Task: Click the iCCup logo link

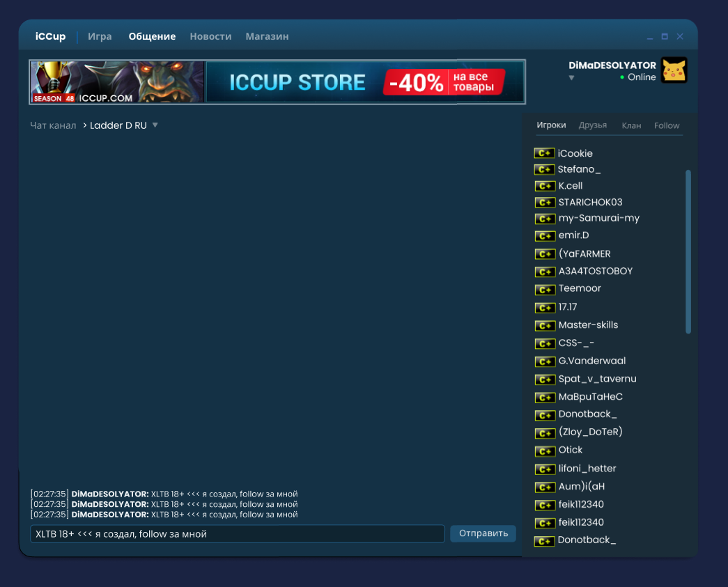Action: click(x=51, y=36)
